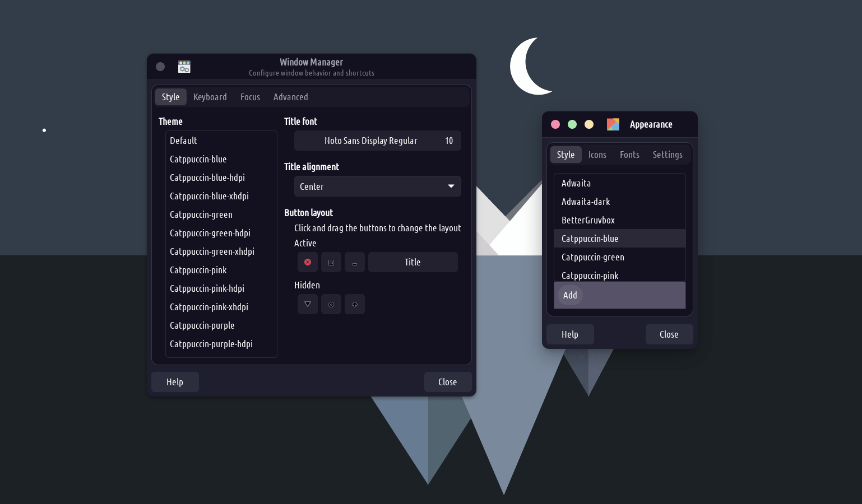Click the circle stick icon under Hidden
This screenshot has width=862, height=504.
point(331,304)
